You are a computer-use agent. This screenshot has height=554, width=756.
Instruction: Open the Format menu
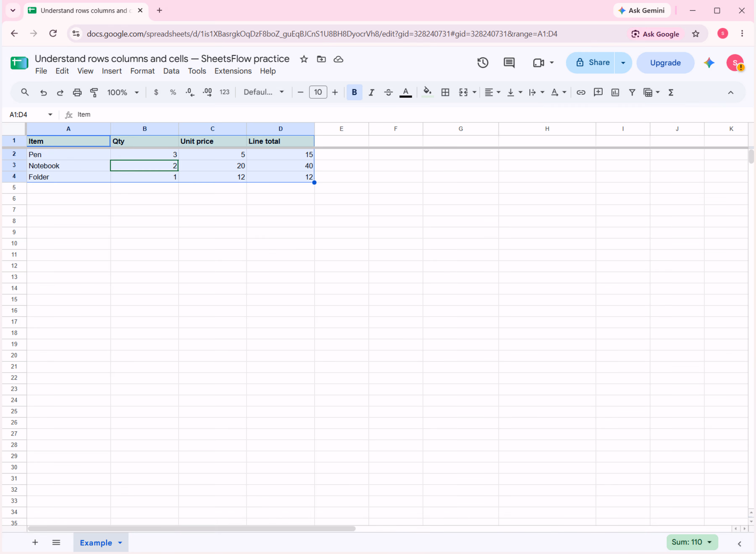[142, 71]
